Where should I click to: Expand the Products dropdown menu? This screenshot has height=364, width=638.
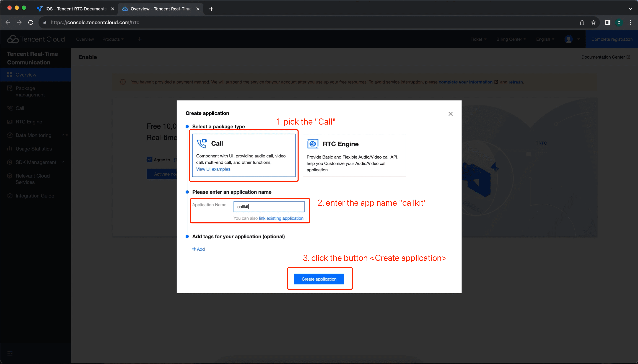point(113,39)
